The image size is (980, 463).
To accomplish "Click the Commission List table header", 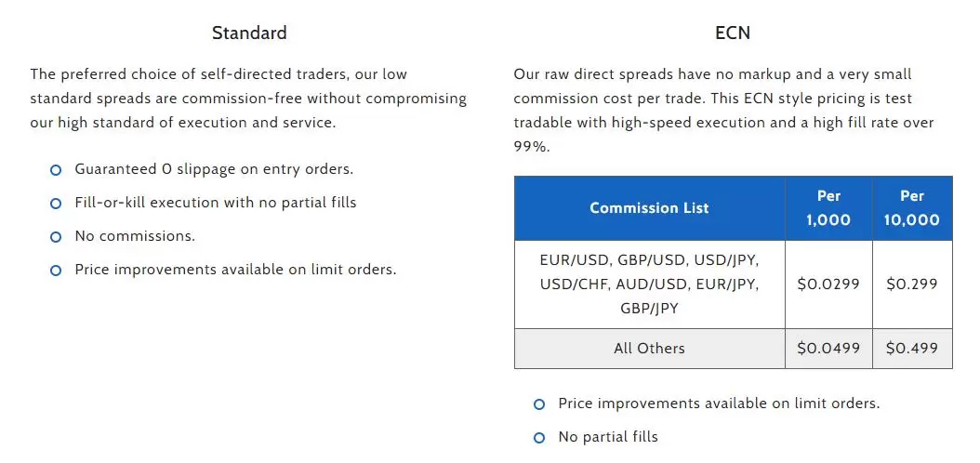I will tap(649, 208).
